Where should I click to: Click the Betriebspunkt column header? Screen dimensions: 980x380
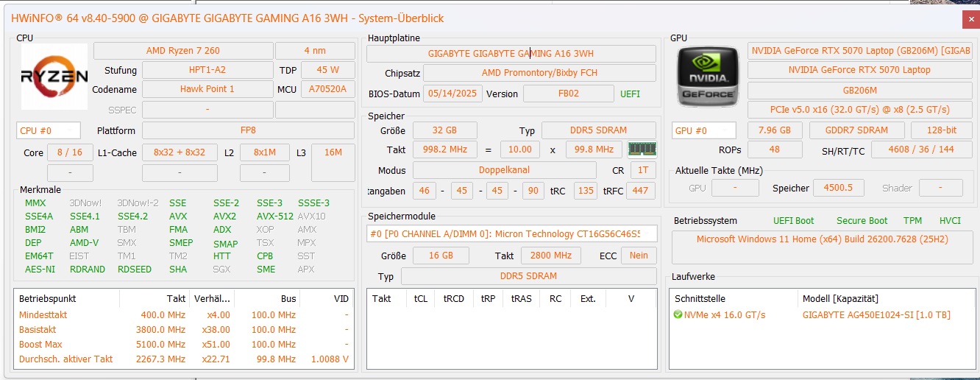tap(67, 299)
